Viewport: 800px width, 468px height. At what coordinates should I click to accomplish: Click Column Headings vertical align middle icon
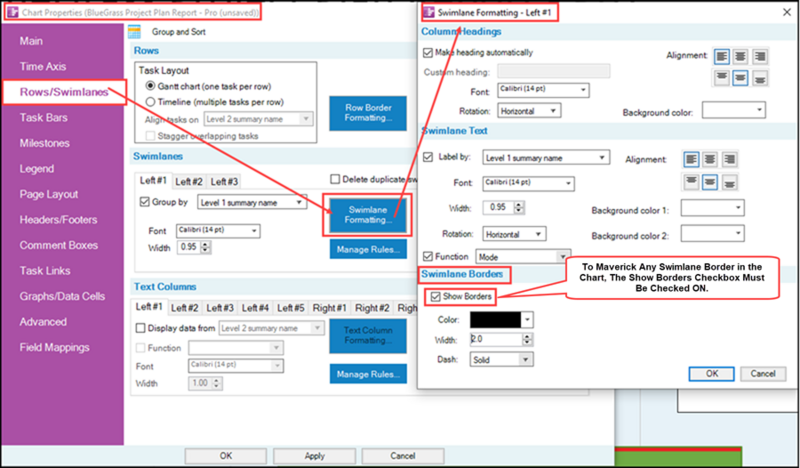(740, 78)
